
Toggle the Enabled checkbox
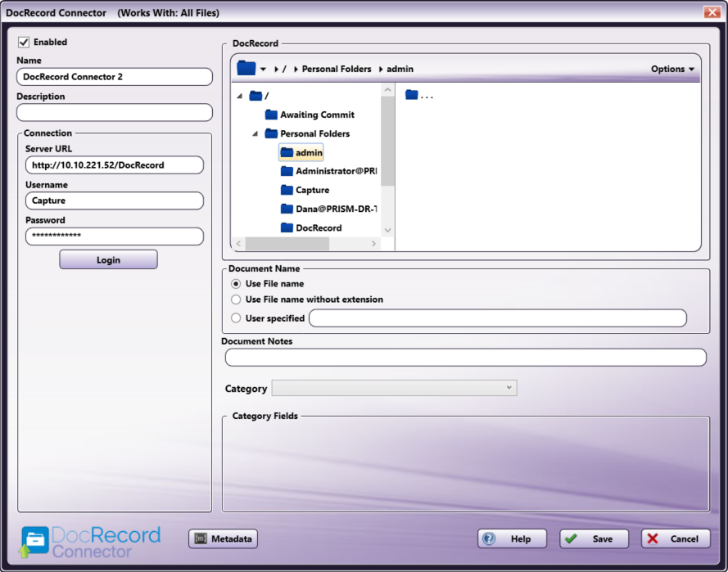[24, 43]
